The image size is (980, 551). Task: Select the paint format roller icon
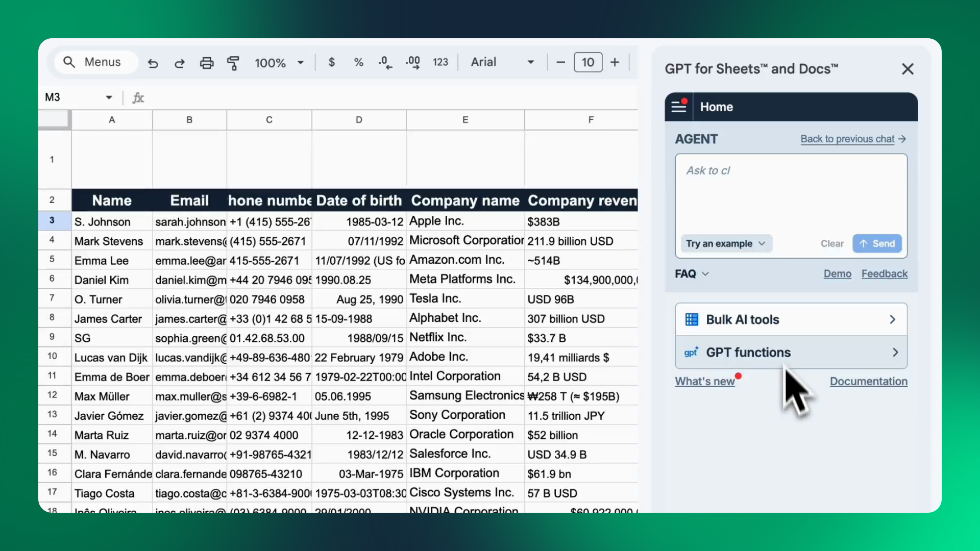233,63
